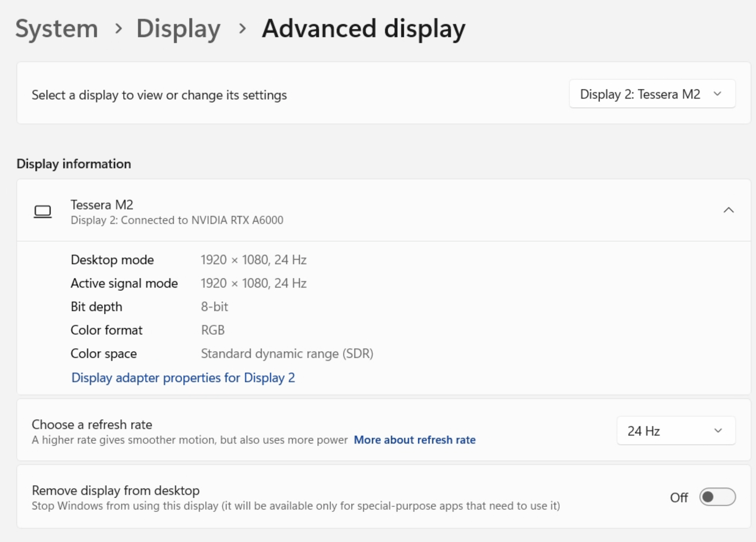
Task: Open the Display 2: Tessera M2 selector dropdown
Action: tap(652, 94)
